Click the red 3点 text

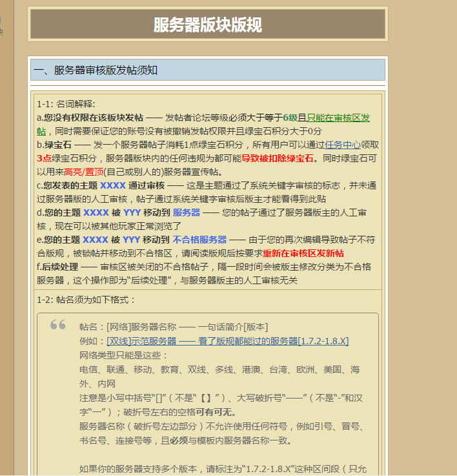45,158
